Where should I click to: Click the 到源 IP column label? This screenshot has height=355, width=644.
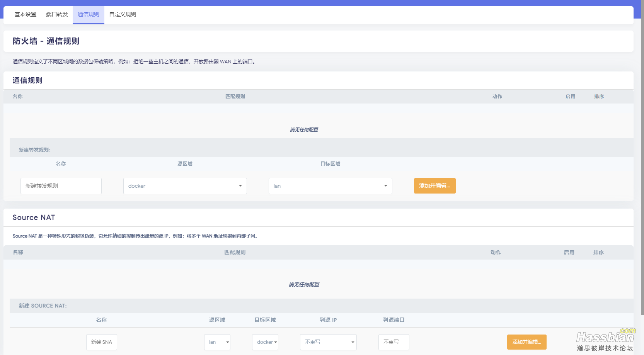click(328, 320)
